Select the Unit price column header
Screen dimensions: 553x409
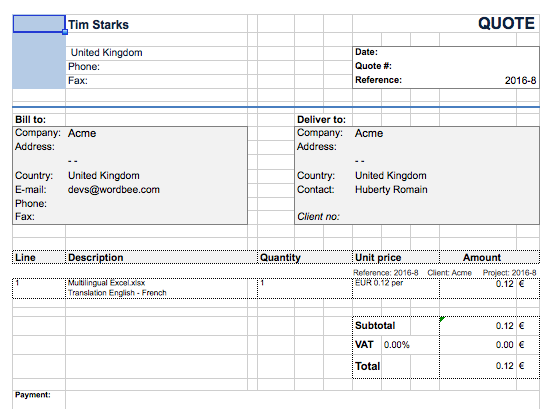pyautogui.click(x=396, y=257)
